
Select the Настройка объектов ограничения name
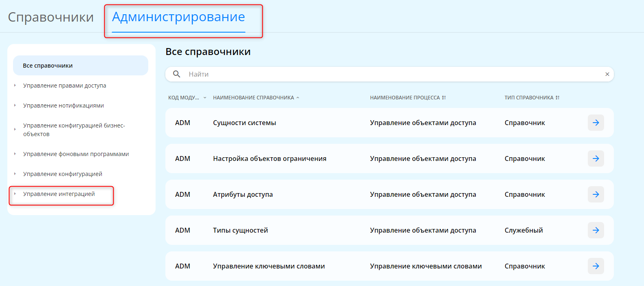pos(270,158)
